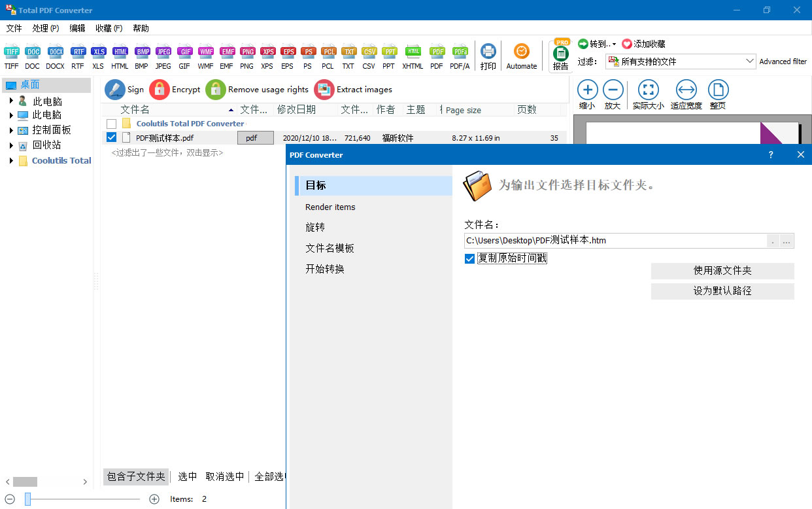This screenshot has width=812, height=509.
Task: Pick the PCL conversion icon
Action: (328, 52)
